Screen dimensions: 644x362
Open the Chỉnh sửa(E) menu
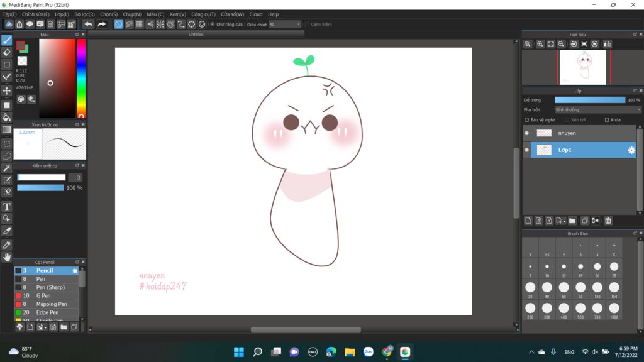(x=36, y=14)
